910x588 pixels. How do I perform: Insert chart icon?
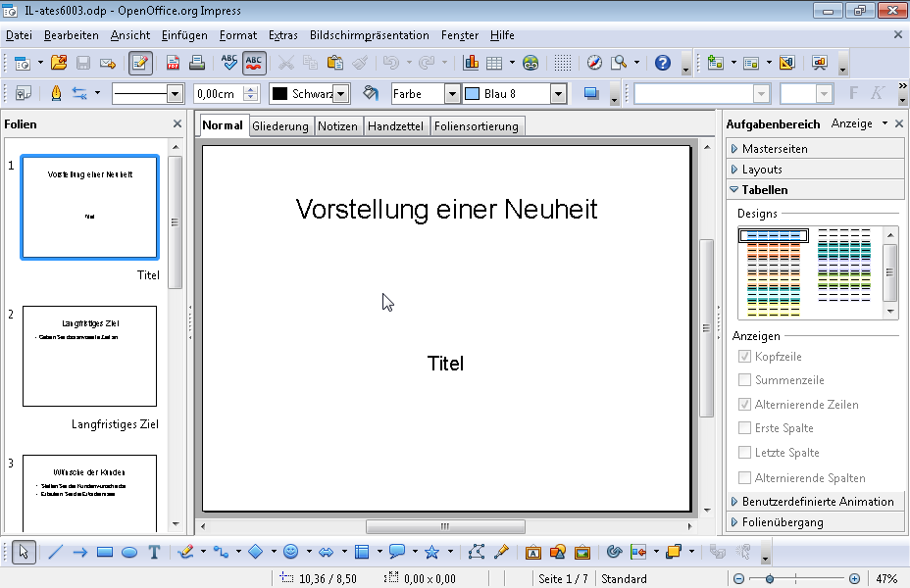point(471,63)
